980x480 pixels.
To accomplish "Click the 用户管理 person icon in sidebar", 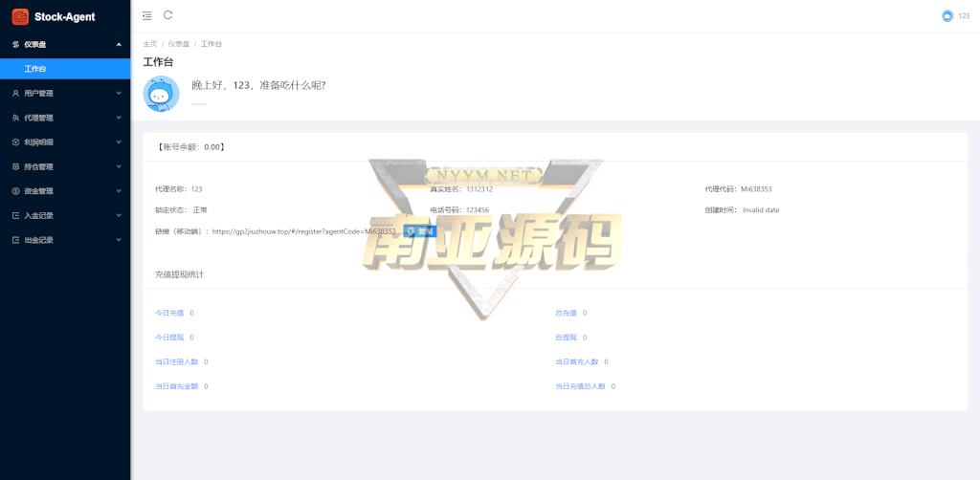I will point(15,94).
